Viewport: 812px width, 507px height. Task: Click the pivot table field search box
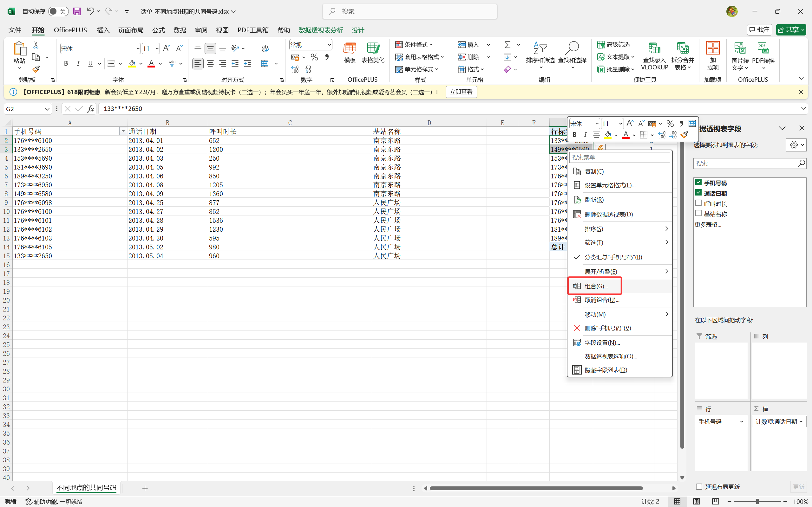745,163
